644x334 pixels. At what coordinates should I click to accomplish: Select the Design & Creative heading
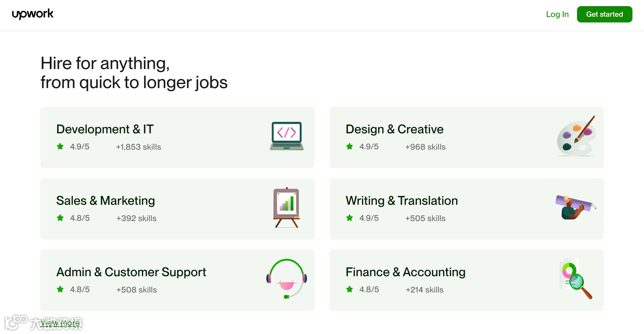tap(394, 129)
